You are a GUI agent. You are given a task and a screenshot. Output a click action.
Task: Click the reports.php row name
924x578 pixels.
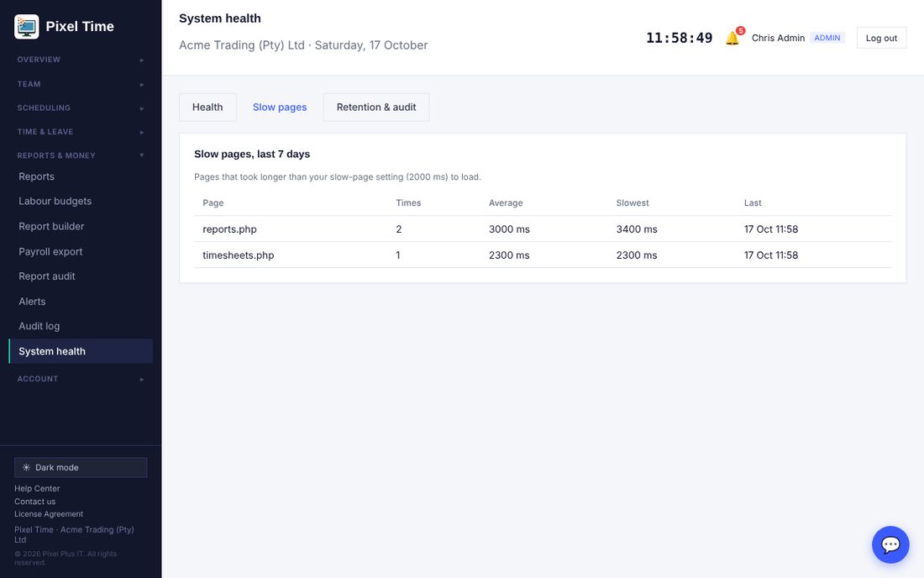click(x=230, y=229)
